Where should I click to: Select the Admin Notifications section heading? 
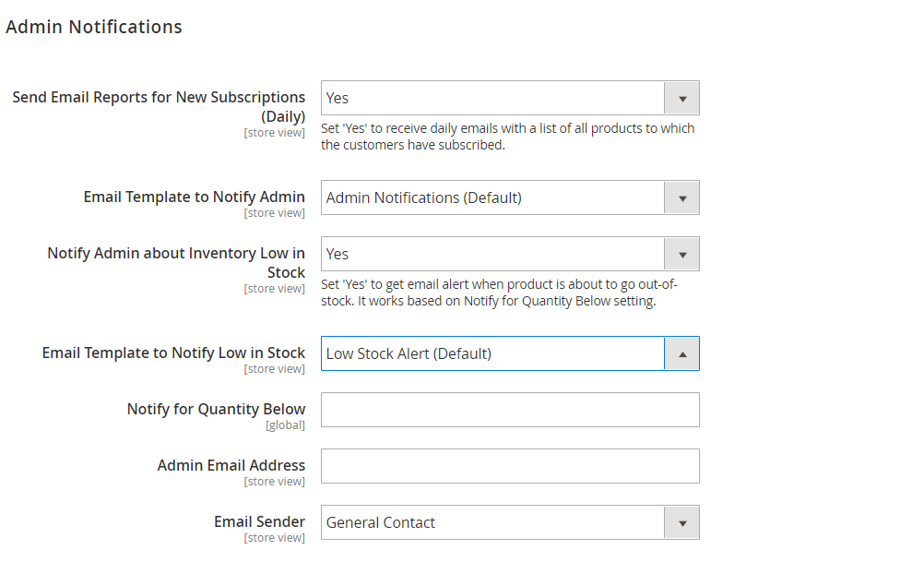click(94, 27)
